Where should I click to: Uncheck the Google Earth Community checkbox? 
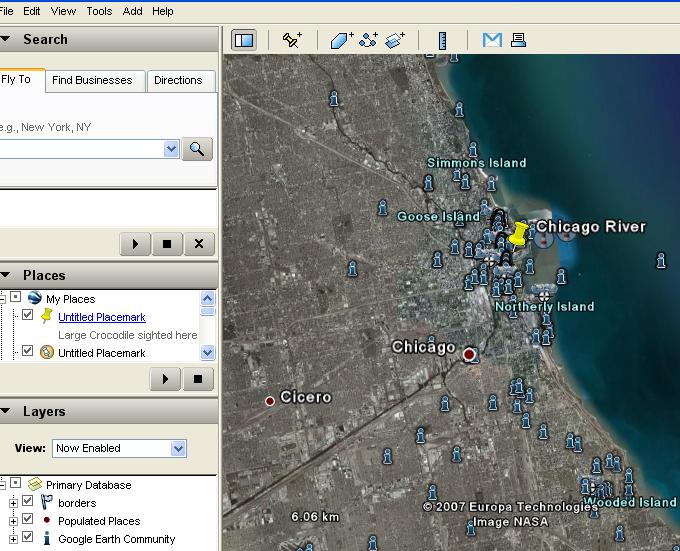pyautogui.click(x=27, y=537)
